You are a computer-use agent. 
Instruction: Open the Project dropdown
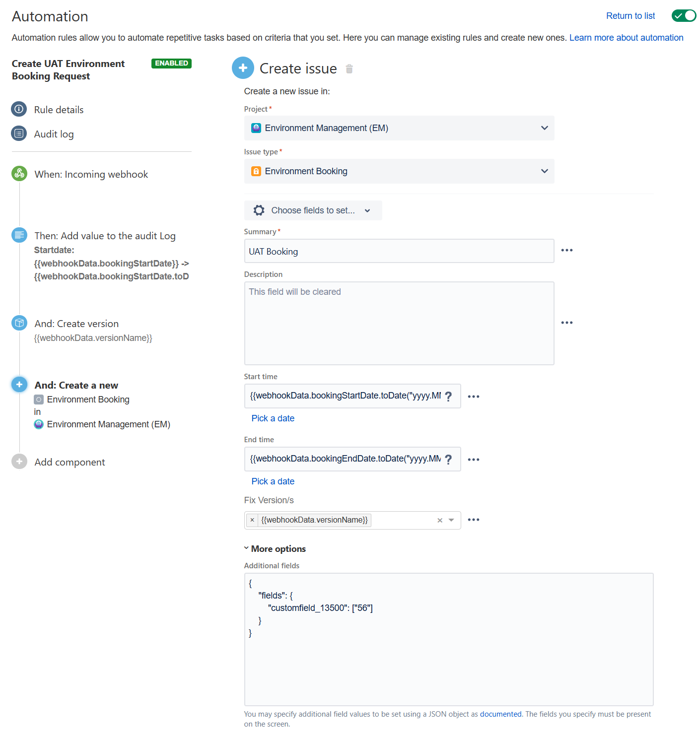tap(399, 128)
